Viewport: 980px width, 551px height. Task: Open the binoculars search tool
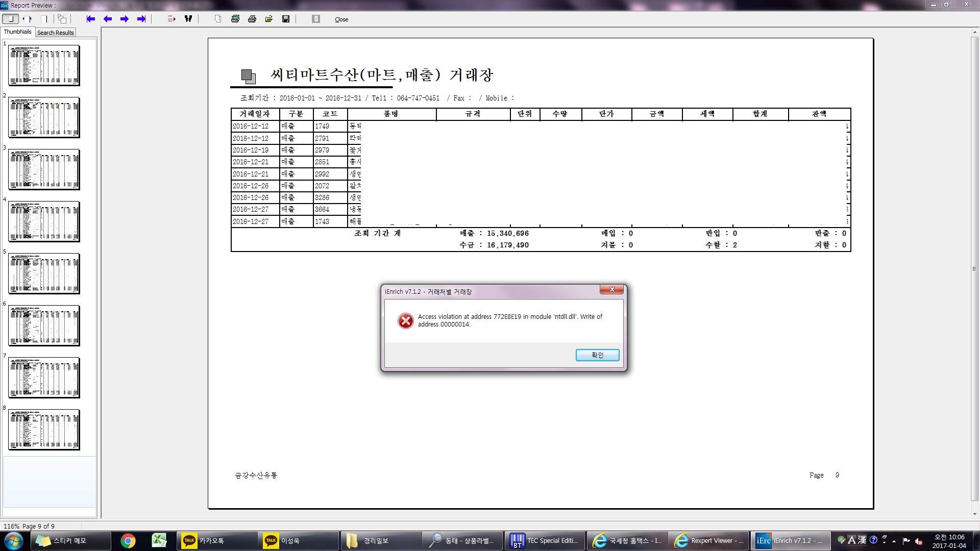click(x=188, y=19)
